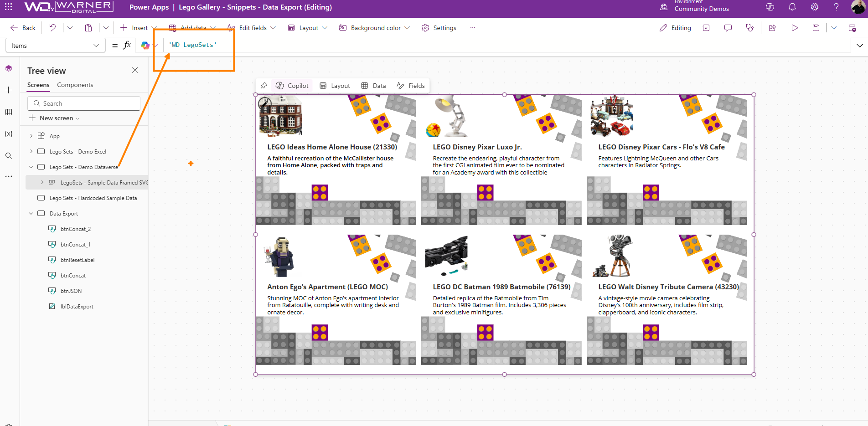Image resolution: width=868 pixels, height=426 pixels.
Task: Click the Undo icon
Action: click(52, 28)
